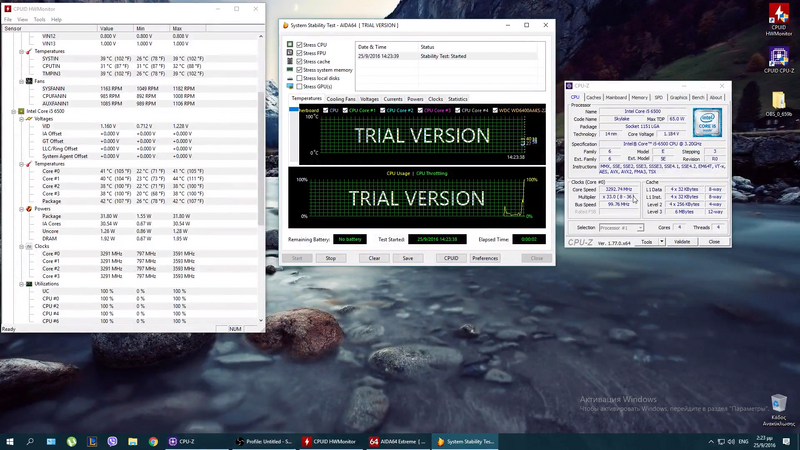800x450 pixels.
Task: Open the View menu in HWMonitor
Action: tap(20, 19)
